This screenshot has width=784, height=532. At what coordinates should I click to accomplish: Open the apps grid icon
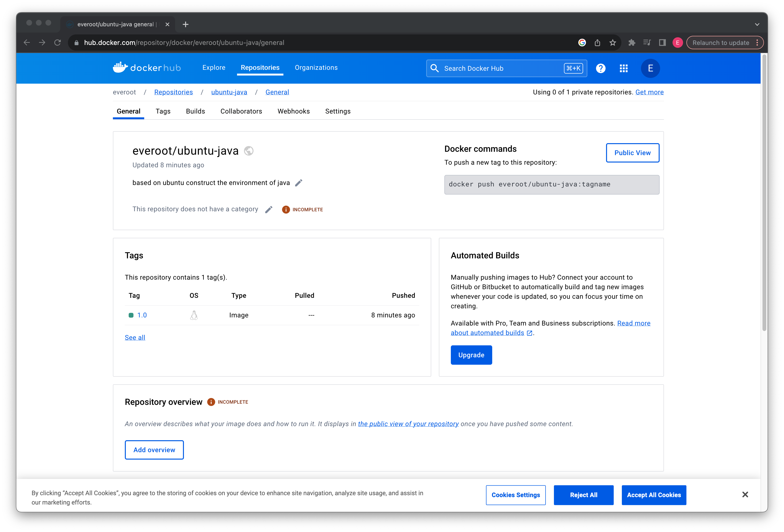point(624,68)
